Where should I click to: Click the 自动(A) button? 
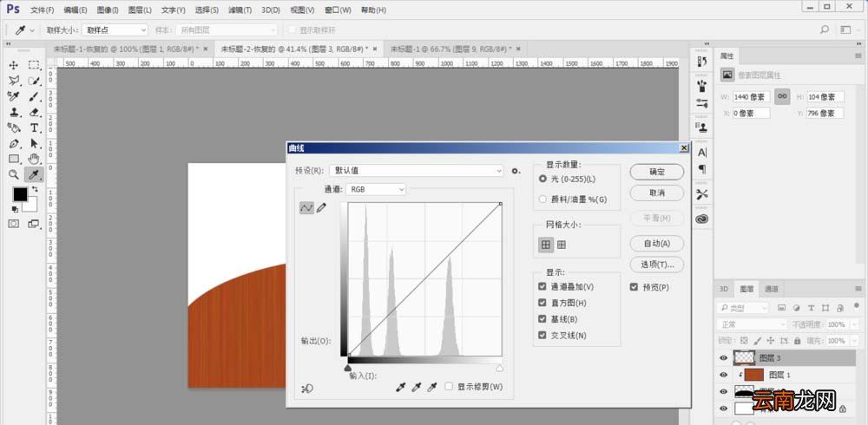[x=657, y=244]
